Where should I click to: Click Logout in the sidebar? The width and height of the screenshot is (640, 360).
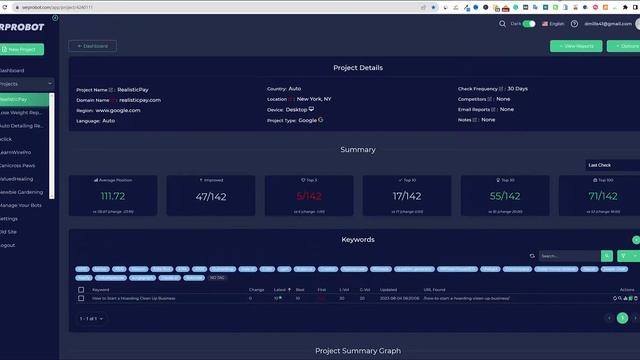8,245
